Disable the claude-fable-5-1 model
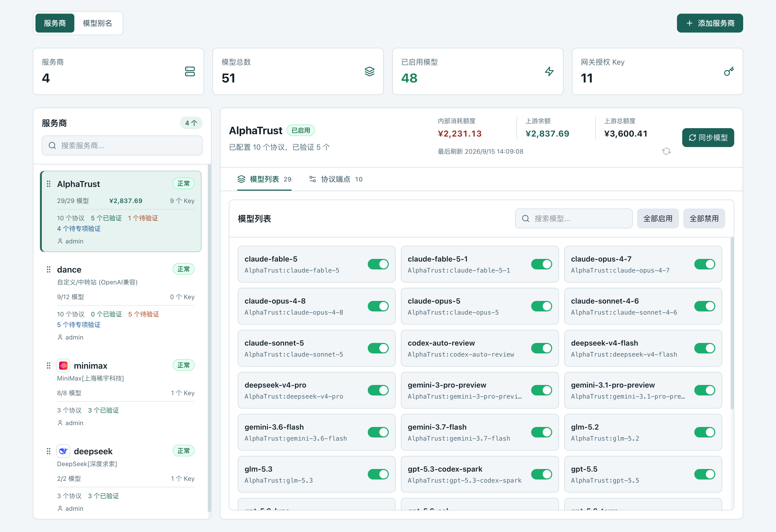Image resolution: width=776 pixels, height=532 pixels. point(542,264)
